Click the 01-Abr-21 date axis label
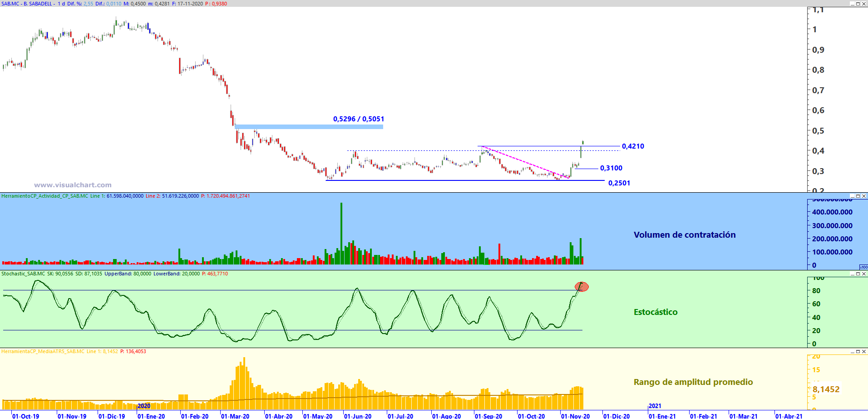This screenshot has height=419, width=868. tap(789, 416)
